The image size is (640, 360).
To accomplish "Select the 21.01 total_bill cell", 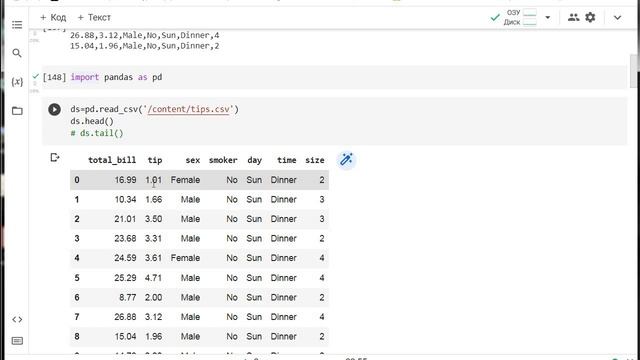I will pyautogui.click(x=125, y=219).
